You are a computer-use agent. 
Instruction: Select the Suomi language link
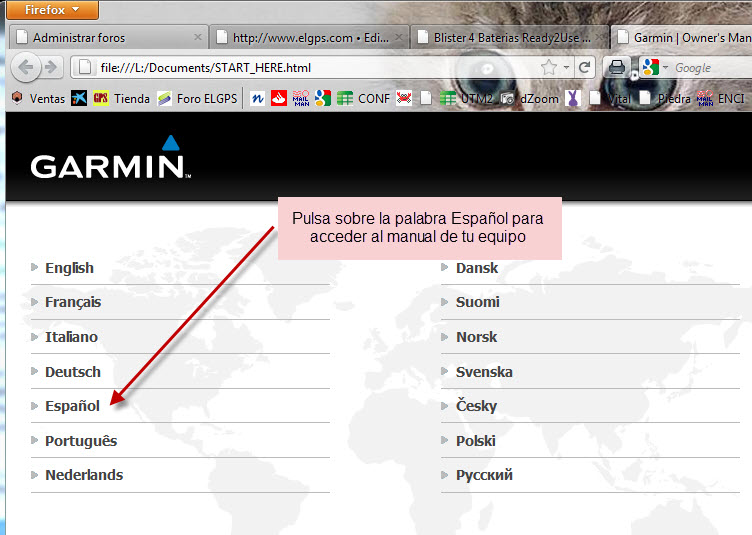coord(478,302)
